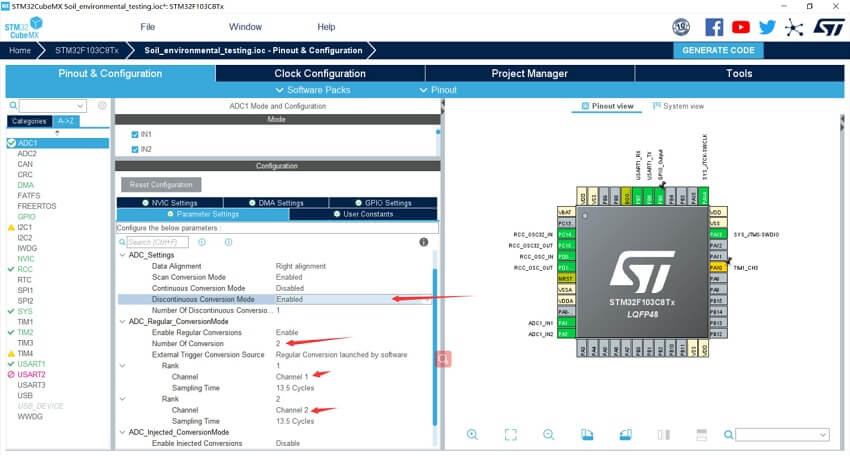Viewport: 850px width, 456px height.
Task: Click the split view icon under the pinout
Action: tap(664, 434)
